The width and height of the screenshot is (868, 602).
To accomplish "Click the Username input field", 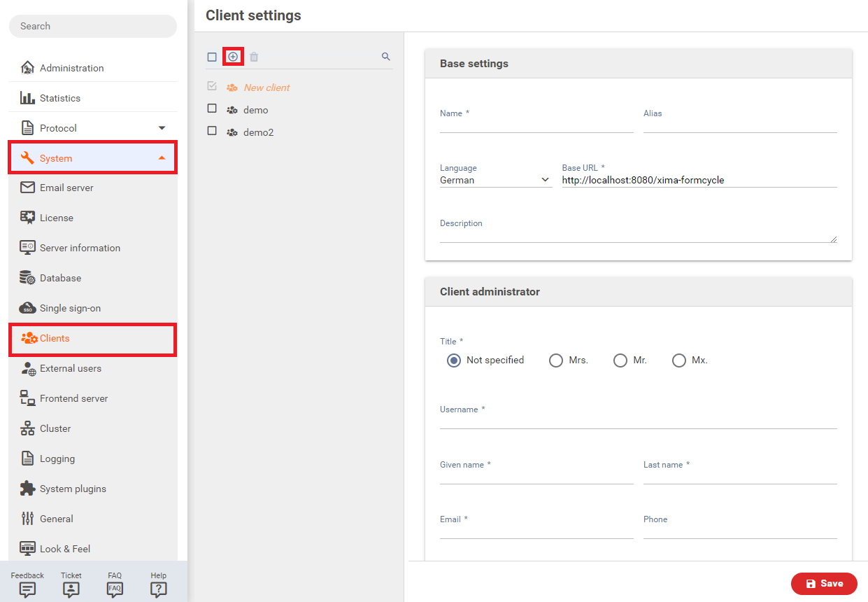I will coord(638,421).
